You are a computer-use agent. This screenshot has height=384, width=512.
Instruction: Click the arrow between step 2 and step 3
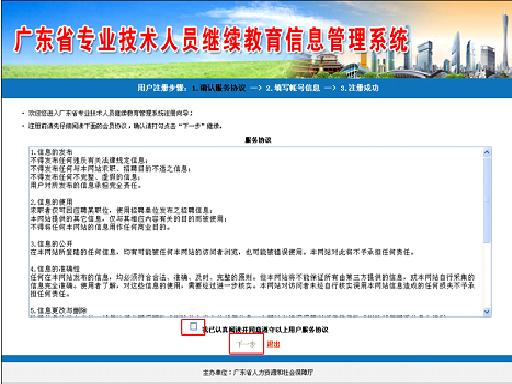click(330, 88)
